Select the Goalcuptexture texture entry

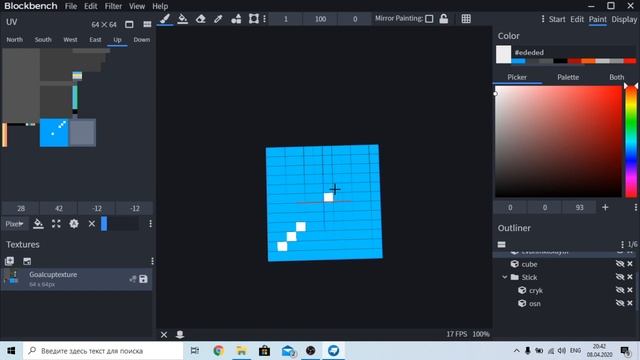(76, 279)
